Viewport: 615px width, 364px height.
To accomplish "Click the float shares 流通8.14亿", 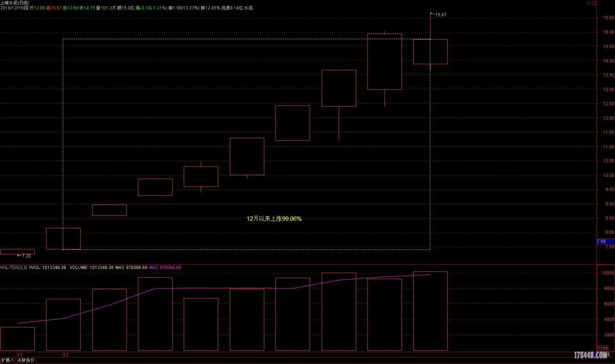I will point(232,8).
